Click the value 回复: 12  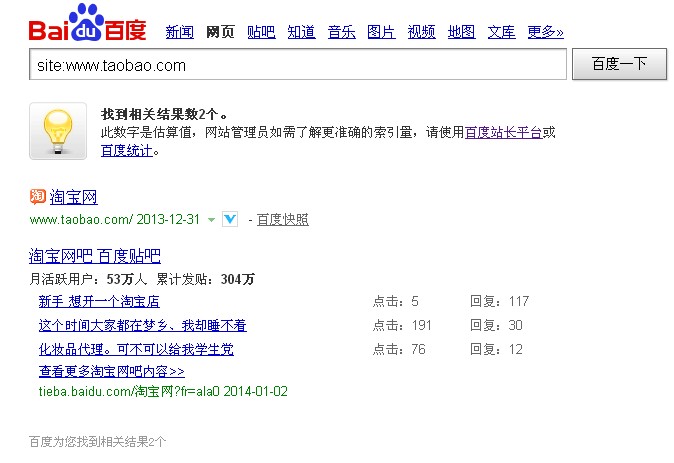[x=496, y=349]
